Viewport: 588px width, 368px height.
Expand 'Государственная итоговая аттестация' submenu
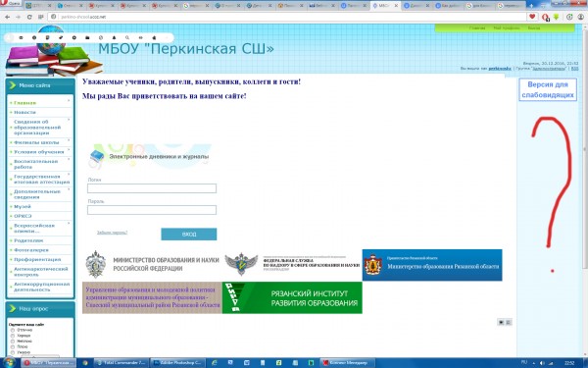69,175
